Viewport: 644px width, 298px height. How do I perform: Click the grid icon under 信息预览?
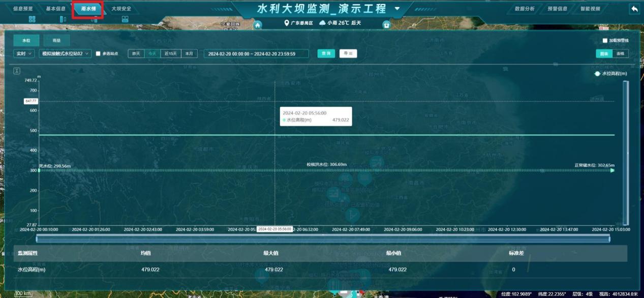[32, 19]
